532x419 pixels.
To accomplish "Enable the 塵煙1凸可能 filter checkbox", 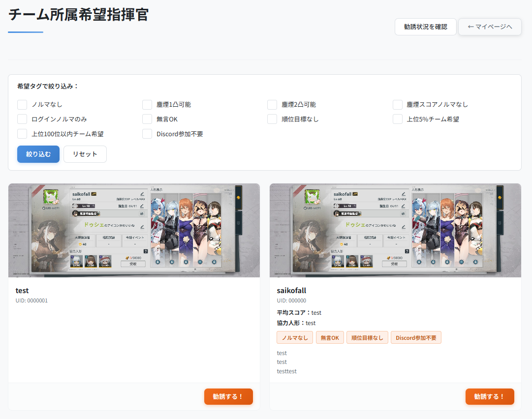I will (147, 105).
